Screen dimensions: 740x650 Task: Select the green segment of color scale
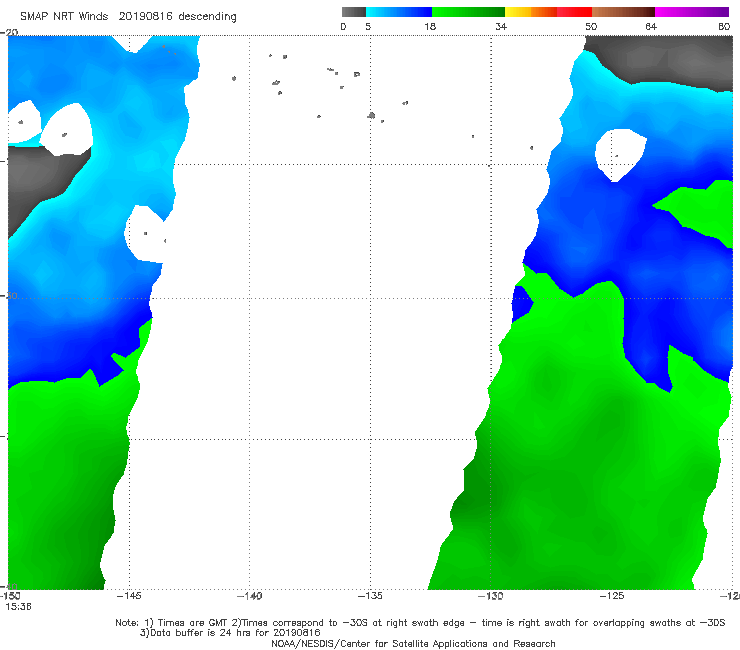468,12
